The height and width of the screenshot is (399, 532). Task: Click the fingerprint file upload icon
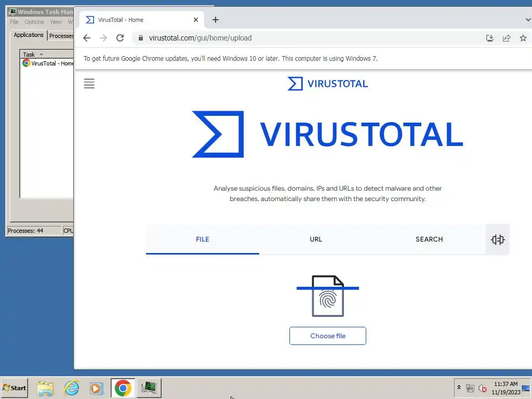coord(328,296)
